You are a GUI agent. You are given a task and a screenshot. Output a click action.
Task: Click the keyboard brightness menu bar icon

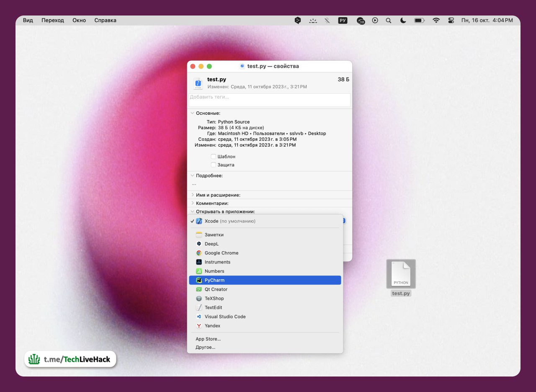click(313, 20)
